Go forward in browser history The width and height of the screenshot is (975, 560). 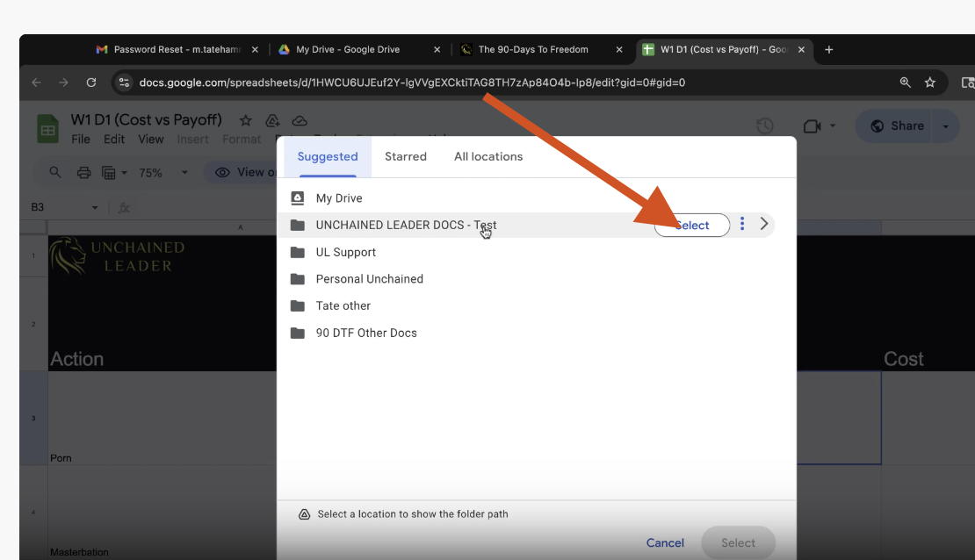63,83
